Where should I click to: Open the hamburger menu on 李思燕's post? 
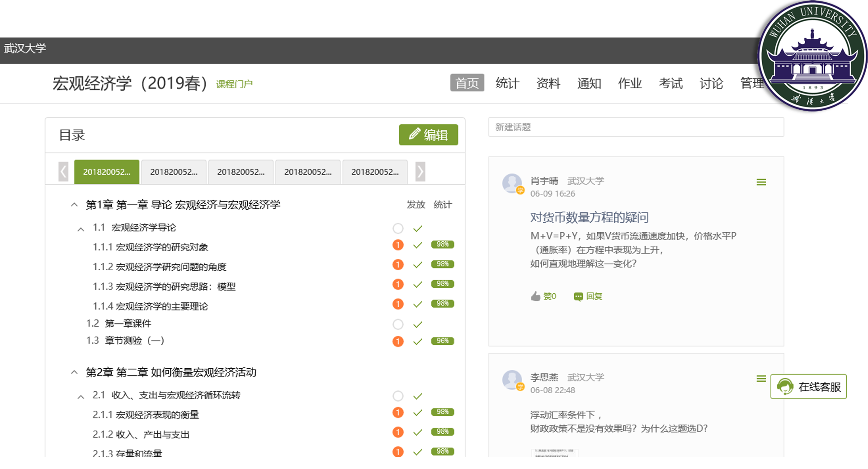(x=762, y=379)
